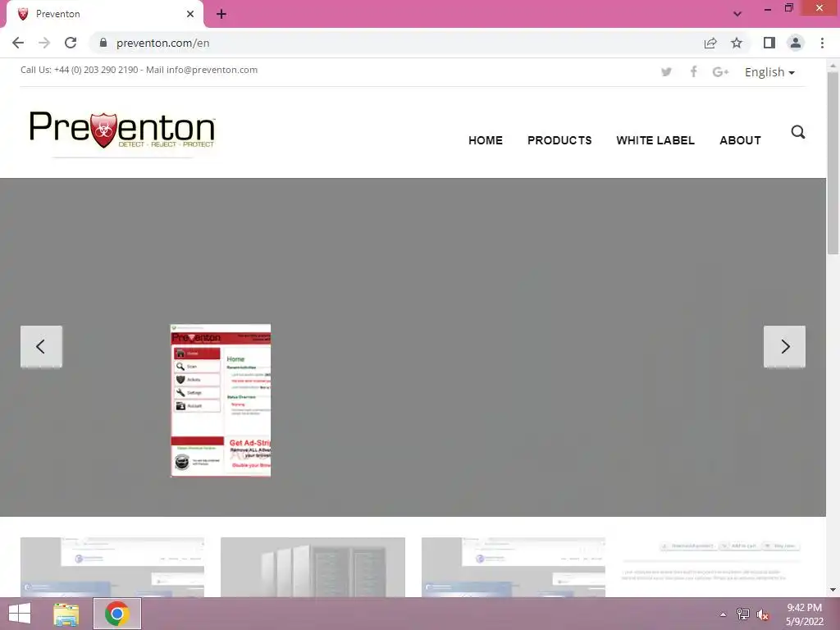Viewport: 840px width, 630px height.
Task: Open a new browser tab
Action: tap(221, 14)
